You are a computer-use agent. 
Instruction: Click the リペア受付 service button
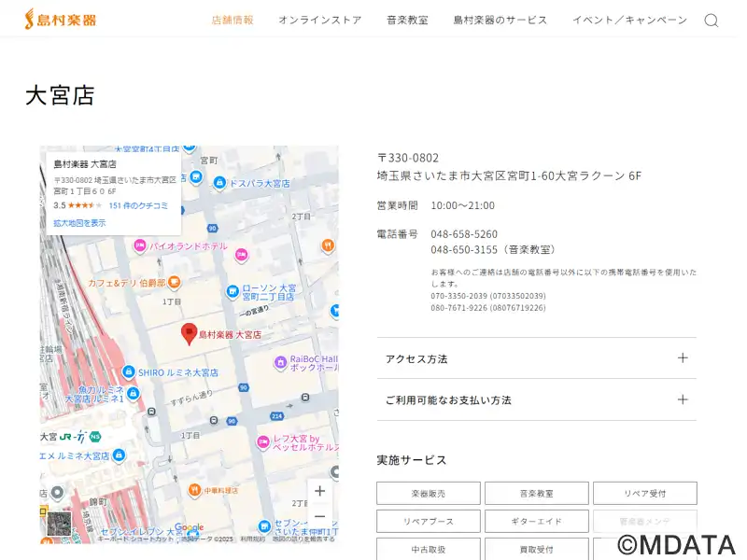[x=645, y=494]
